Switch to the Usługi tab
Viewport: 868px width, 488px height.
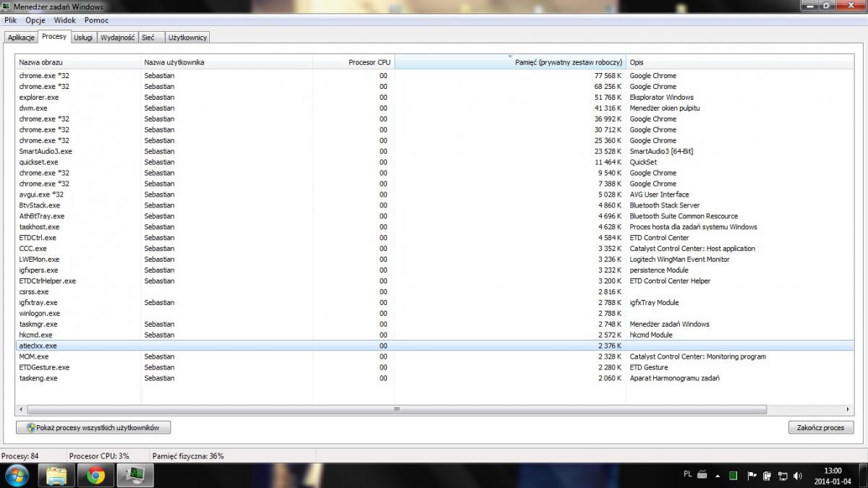[83, 37]
